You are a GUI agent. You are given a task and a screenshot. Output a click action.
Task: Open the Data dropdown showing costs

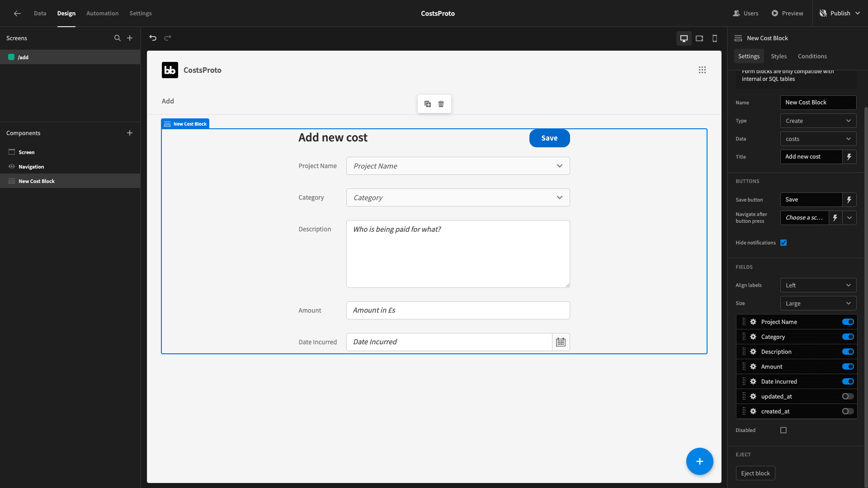tap(818, 139)
